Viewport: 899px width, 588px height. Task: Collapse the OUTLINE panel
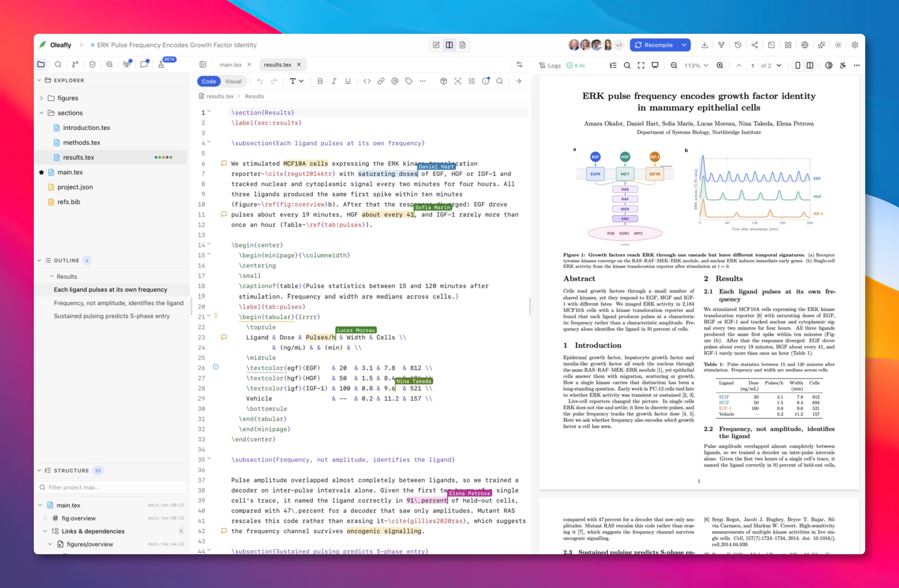tap(39, 261)
